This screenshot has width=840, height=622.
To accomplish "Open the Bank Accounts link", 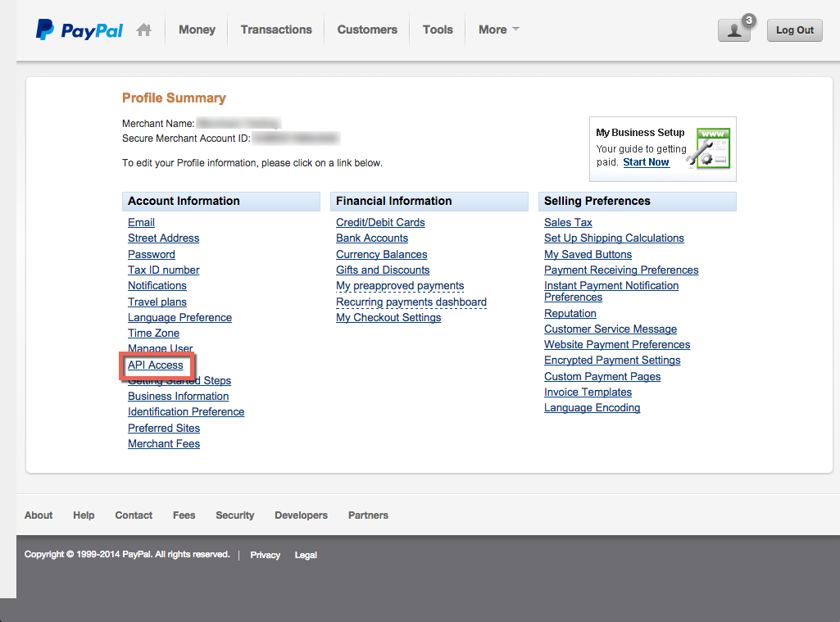I will pos(372,238).
